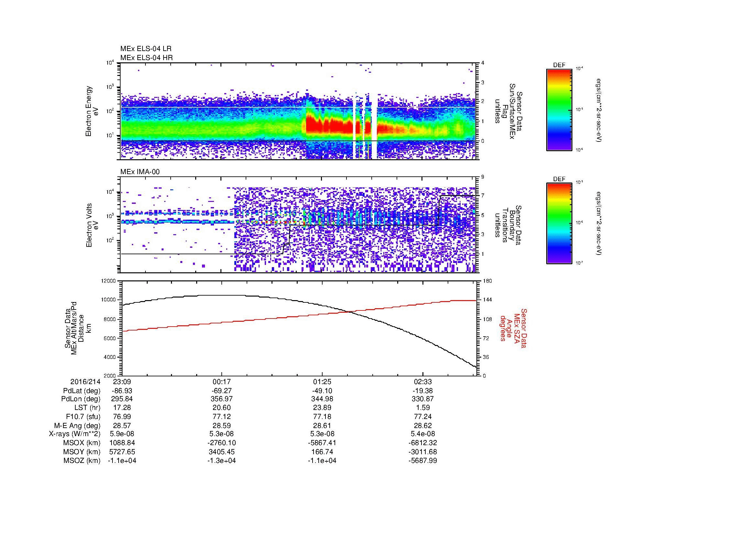Click the LST value '23.89'
This screenshot has width=756, height=534.
click(x=322, y=408)
